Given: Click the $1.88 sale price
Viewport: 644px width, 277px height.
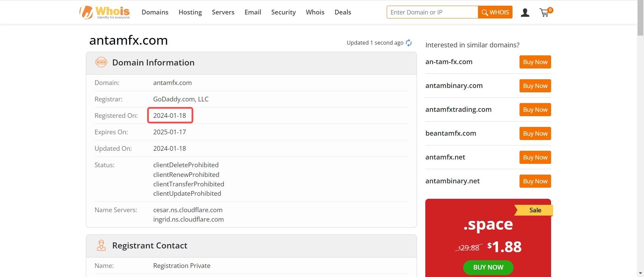Looking at the screenshot, I should click(504, 247).
